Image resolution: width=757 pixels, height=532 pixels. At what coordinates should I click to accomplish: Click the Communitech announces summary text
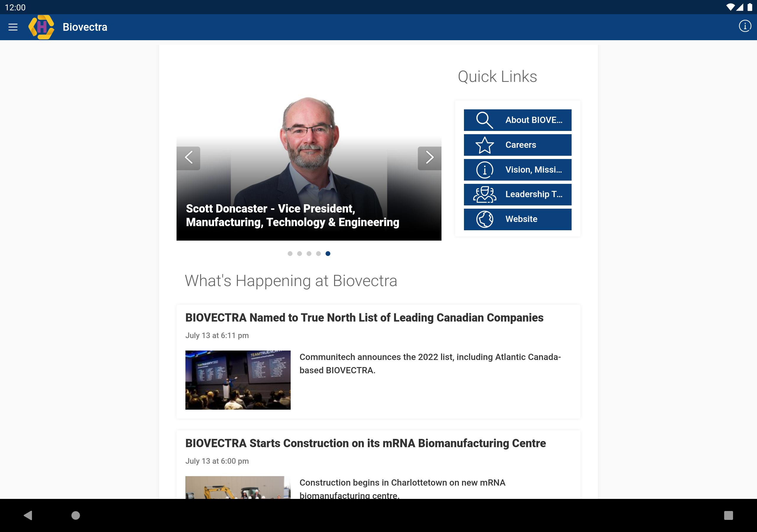click(430, 364)
